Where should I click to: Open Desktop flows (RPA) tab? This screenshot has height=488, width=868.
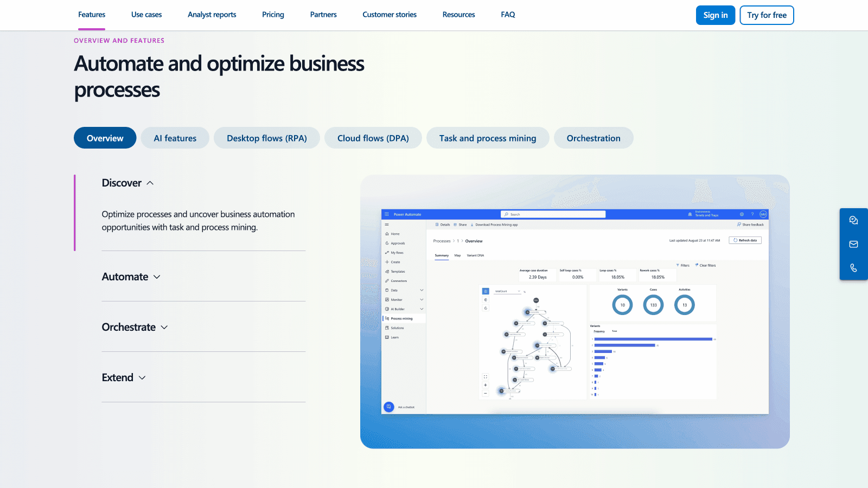tap(266, 138)
